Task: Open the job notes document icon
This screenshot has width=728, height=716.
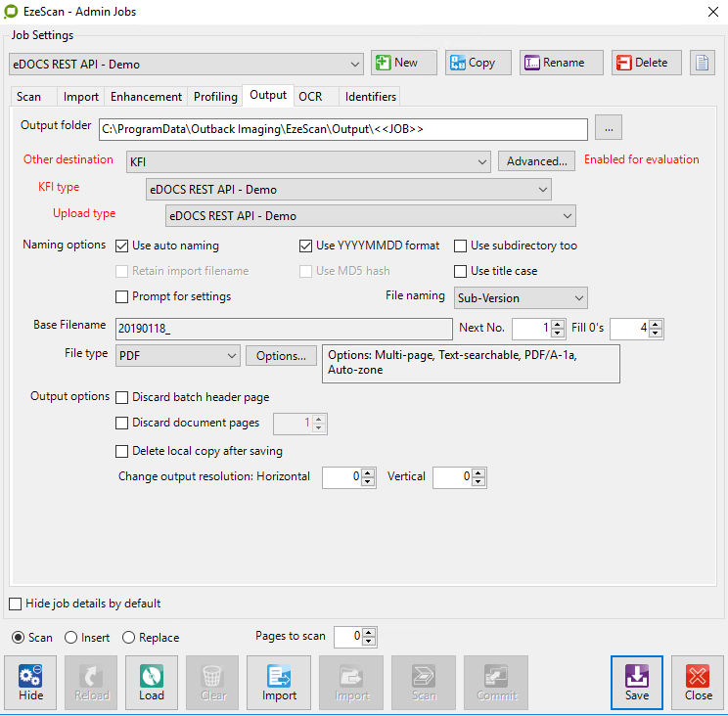Action: pyautogui.click(x=703, y=63)
